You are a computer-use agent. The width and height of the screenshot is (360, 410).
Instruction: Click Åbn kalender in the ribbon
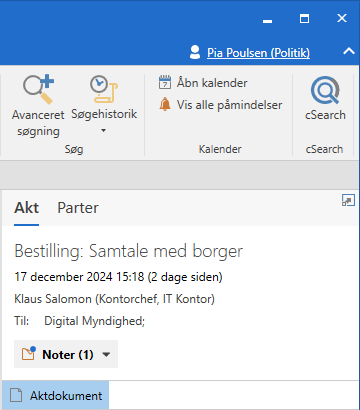tap(203, 83)
